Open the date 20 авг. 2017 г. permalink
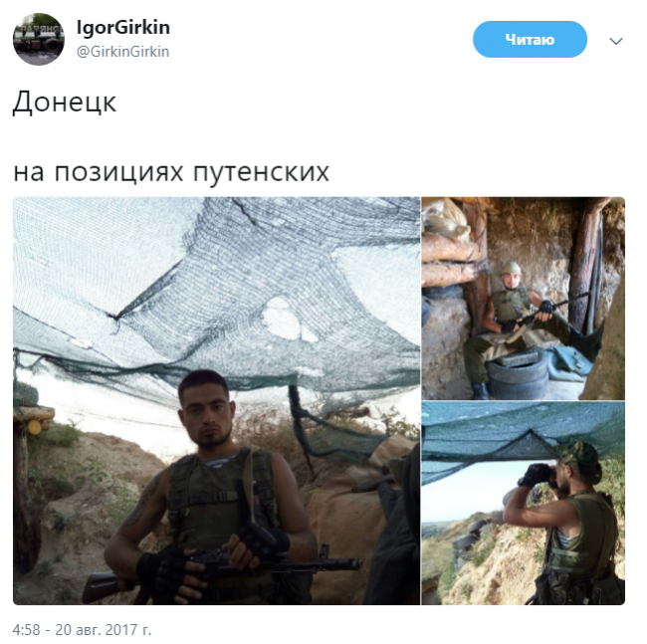This screenshot has width=647, height=644. click(x=104, y=630)
